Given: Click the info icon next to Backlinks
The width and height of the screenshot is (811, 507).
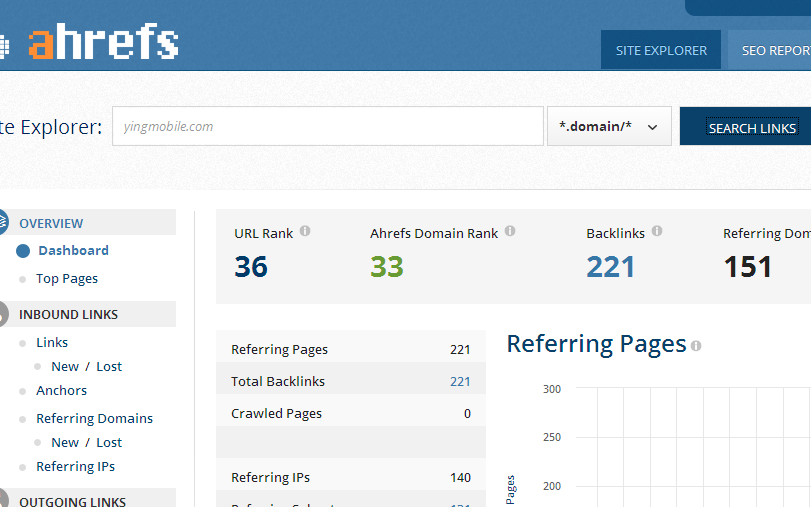Looking at the screenshot, I should tap(657, 231).
